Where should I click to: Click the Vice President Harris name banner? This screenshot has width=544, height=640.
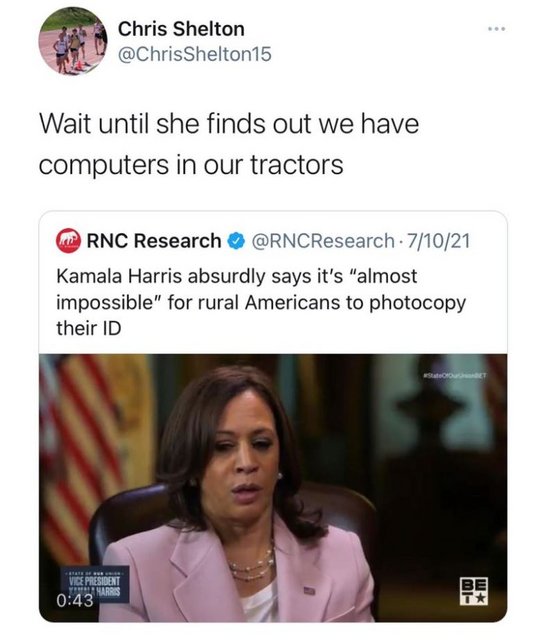[95, 584]
